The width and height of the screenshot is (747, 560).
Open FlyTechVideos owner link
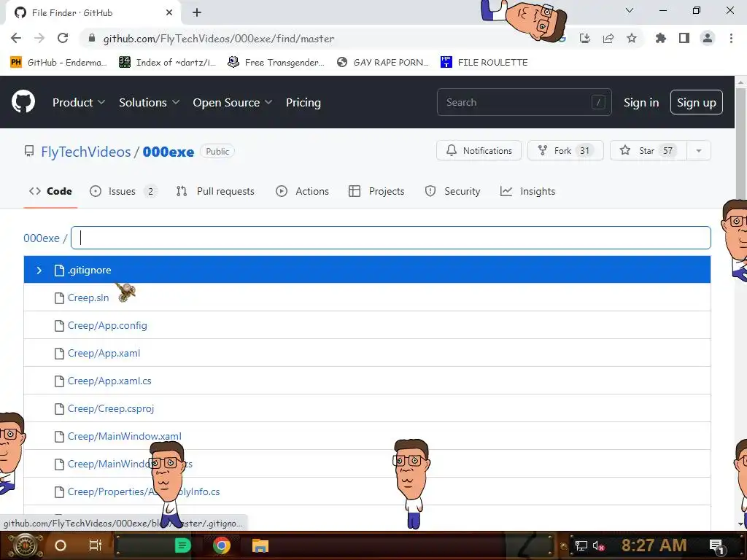[x=86, y=152]
